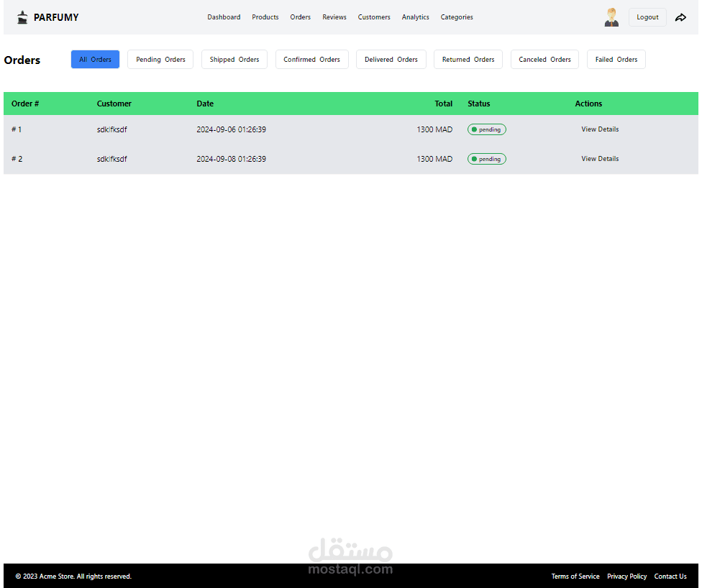Click the Orders page heading

click(22, 60)
